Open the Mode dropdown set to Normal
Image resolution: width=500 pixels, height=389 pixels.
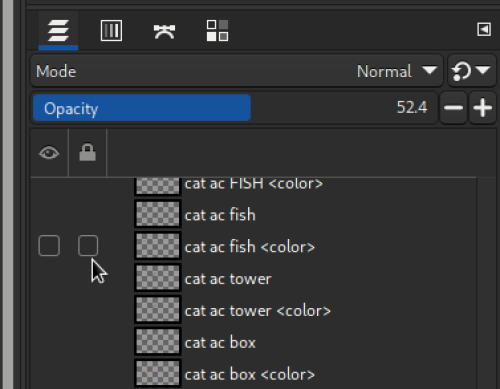tap(237, 71)
